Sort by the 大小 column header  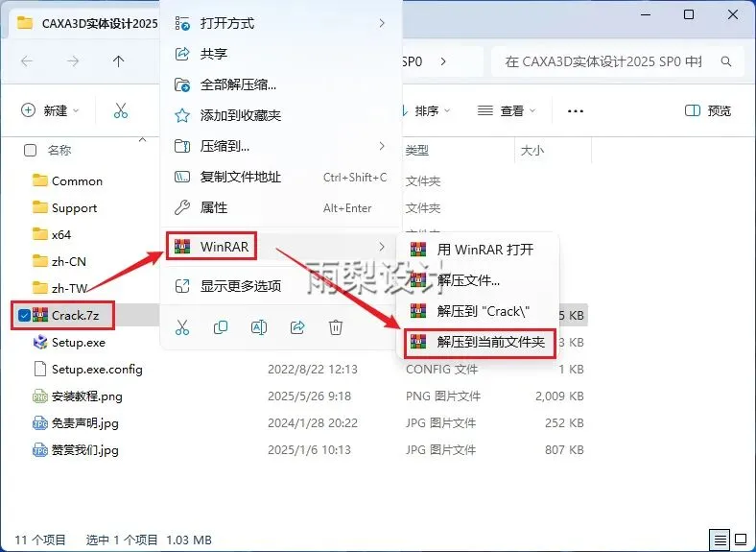pos(532,151)
